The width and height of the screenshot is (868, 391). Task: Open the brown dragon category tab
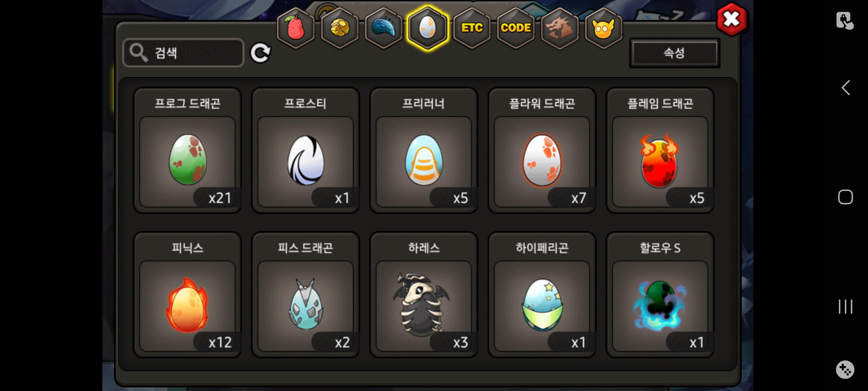coord(559,28)
